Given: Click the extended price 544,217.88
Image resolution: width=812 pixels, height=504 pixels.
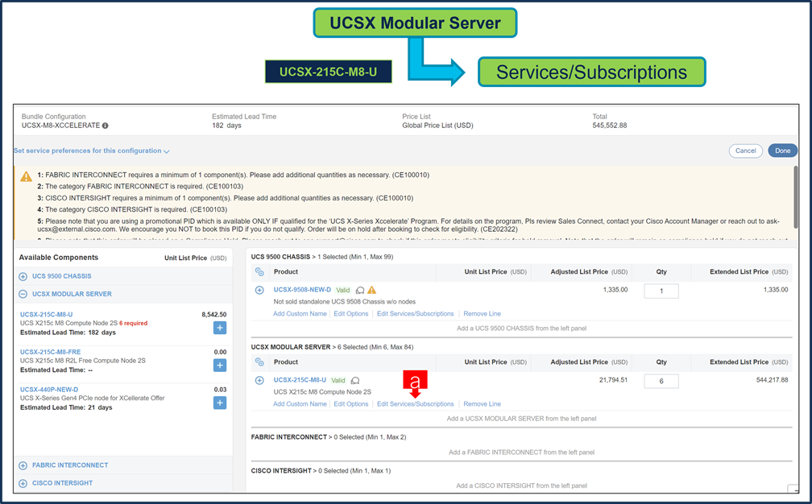Looking at the screenshot, I should point(772,380).
